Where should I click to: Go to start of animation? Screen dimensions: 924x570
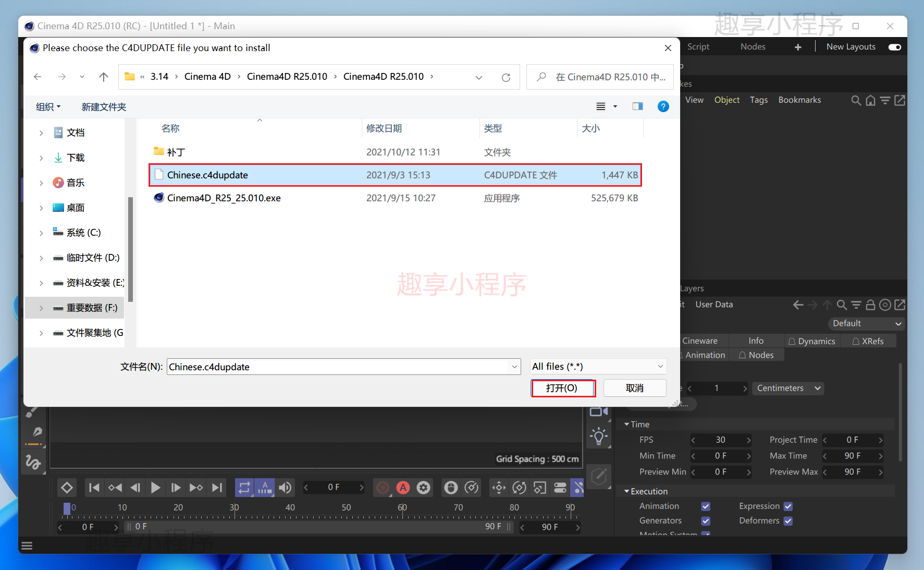click(x=94, y=488)
